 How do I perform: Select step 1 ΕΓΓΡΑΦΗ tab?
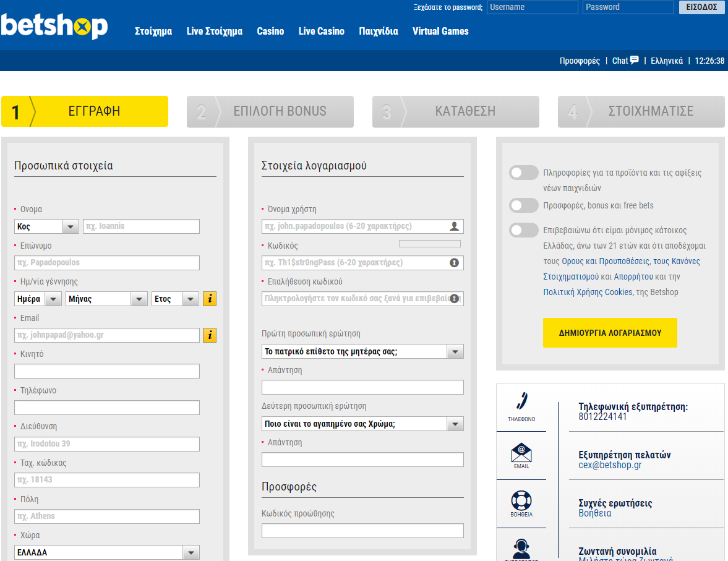(85, 111)
